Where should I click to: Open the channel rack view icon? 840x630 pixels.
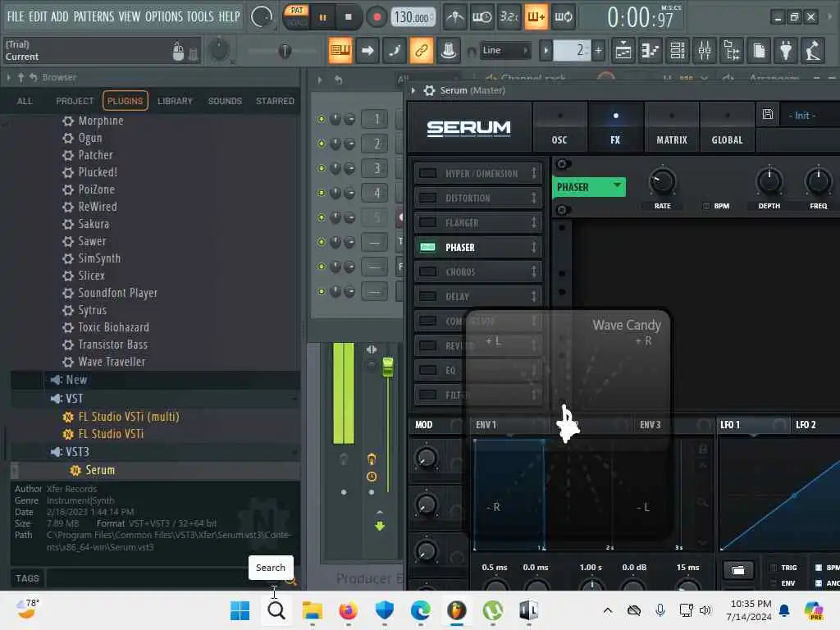(678, 50)
